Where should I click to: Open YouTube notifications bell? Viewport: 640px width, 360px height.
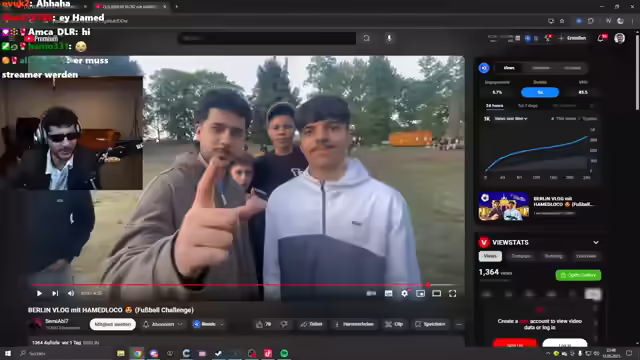coord(601,38)
